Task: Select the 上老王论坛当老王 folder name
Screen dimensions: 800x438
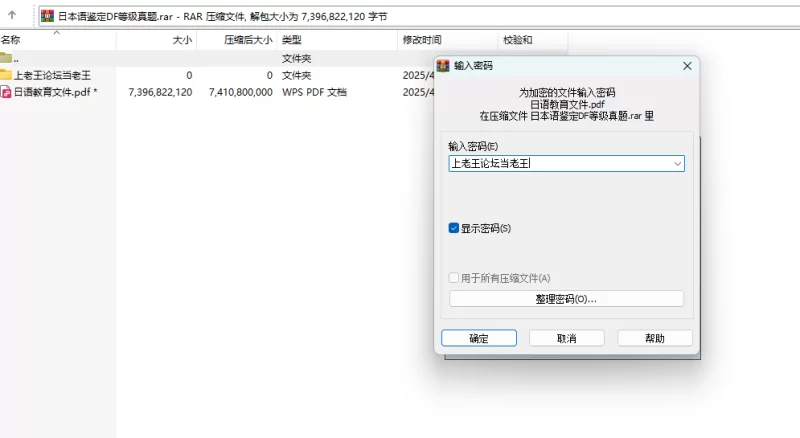Action: click(x=52, y=75)
